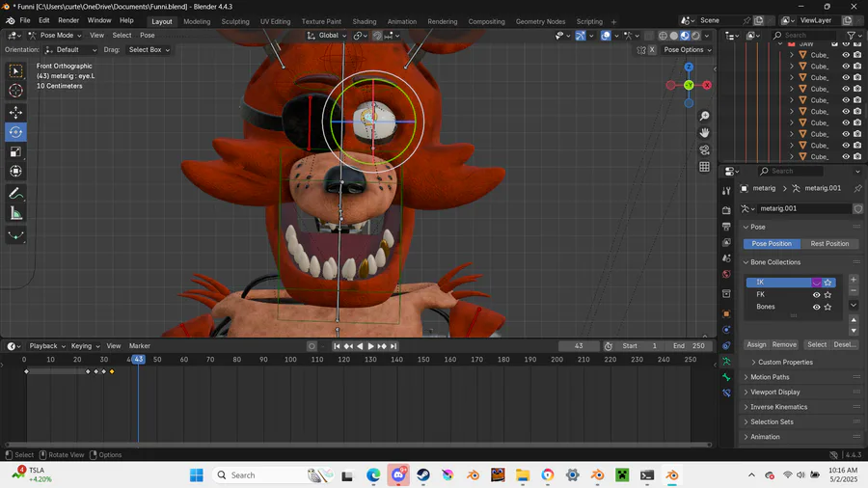The image size is (868, 488).
Task: Open the Render menu
Action: pos(68,20)
